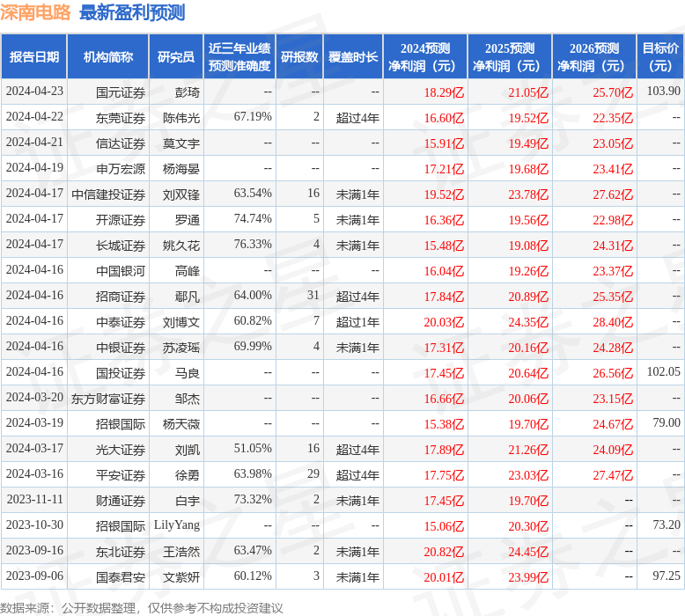Select the 目标价 column header

[660, 57]
